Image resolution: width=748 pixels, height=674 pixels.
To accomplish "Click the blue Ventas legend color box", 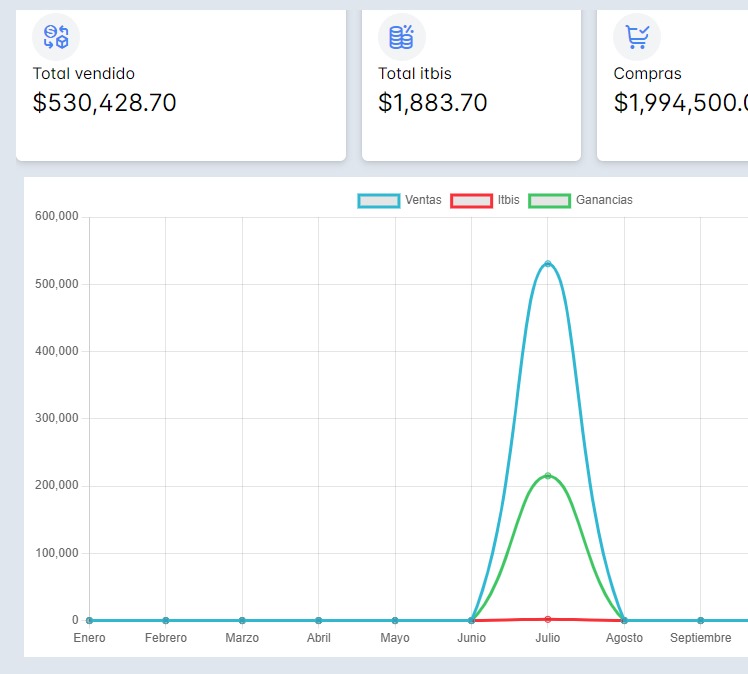I will tap(378, 200).
